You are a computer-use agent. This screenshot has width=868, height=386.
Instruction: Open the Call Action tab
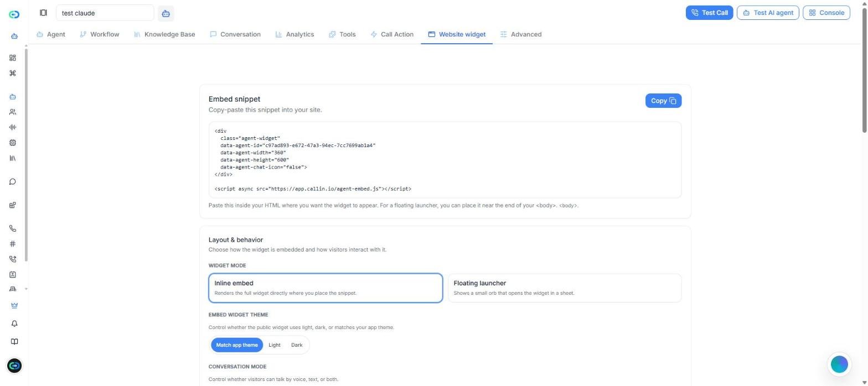coord(392,34)
